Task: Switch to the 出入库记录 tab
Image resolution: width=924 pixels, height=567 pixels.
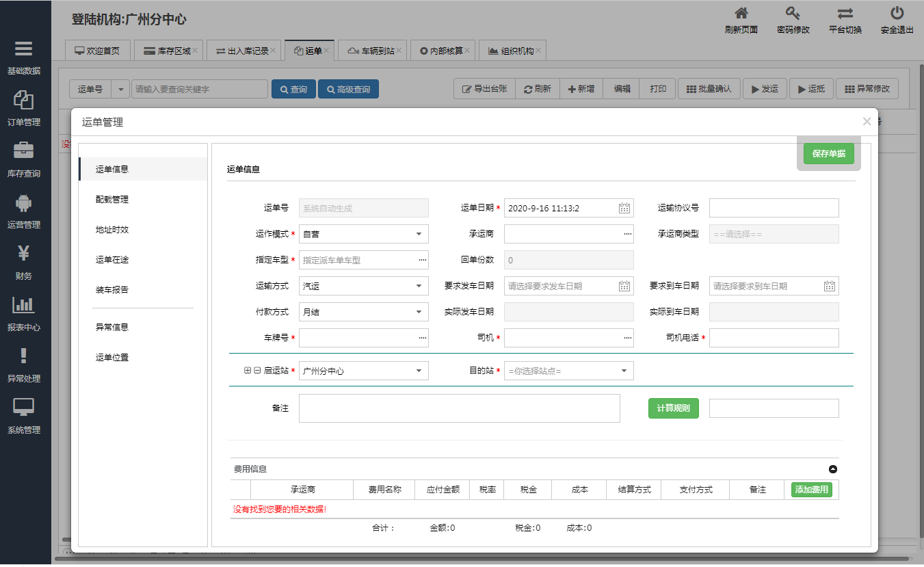Action: click(246, 51)
